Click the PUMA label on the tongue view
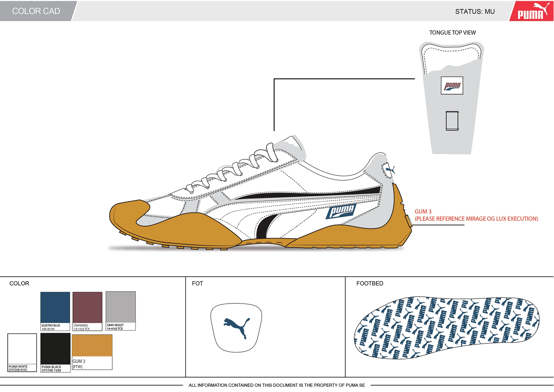Viewport: 554px width, 392px height. 452,85
